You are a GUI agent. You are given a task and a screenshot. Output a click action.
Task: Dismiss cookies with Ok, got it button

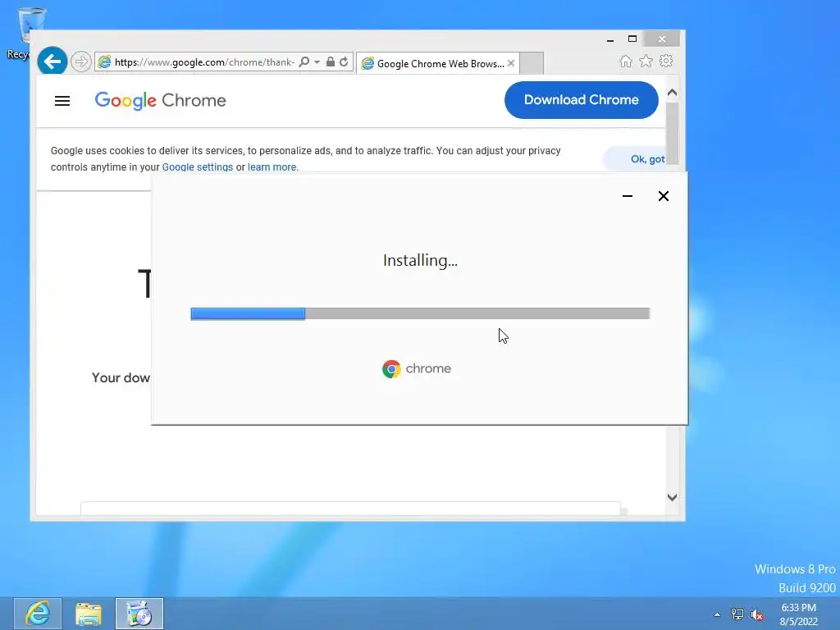click(635, 159)
